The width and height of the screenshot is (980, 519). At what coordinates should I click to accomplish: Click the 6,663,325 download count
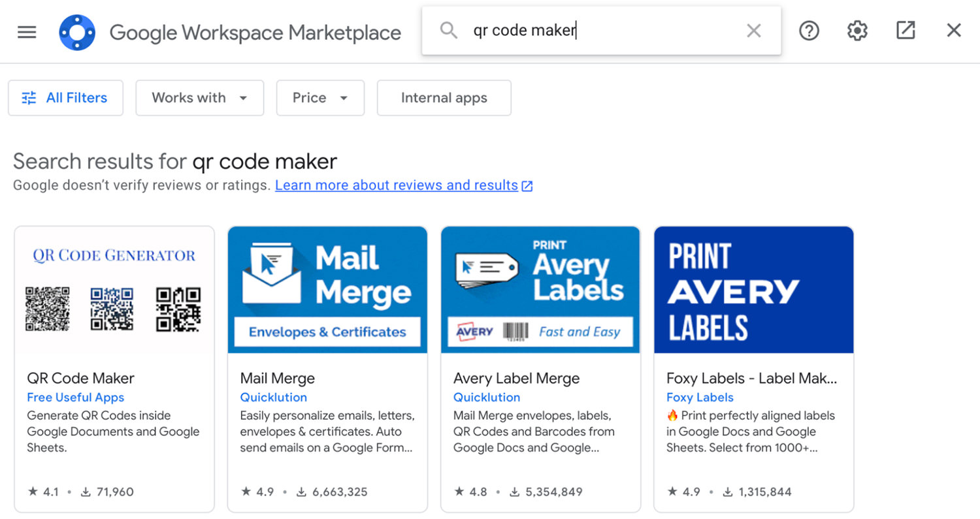click(340, 492)
